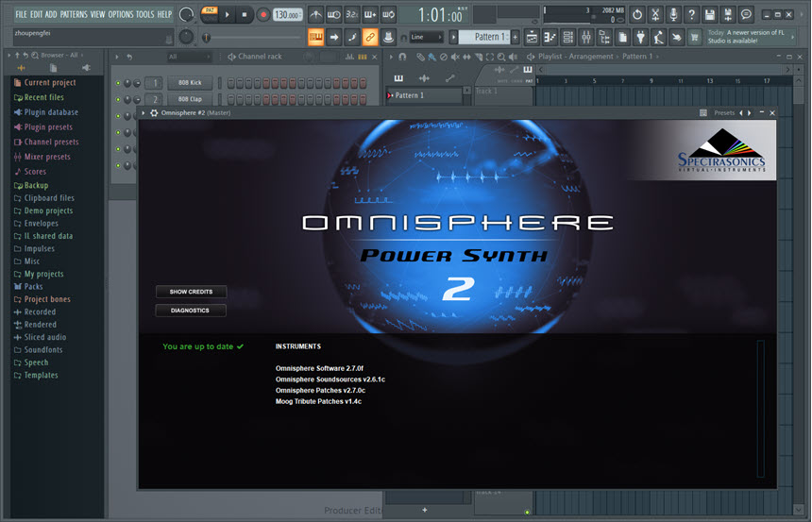The height and width of the screenshot is (522, 812).
Task: Click the tempo 130.000 field
Action: [287, 14]
